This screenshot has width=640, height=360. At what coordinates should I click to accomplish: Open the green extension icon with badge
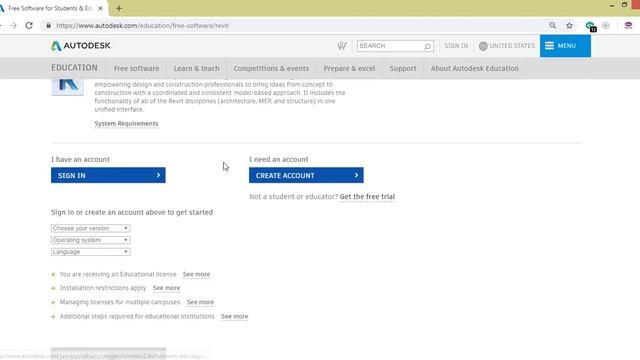(x=590, y=26)
